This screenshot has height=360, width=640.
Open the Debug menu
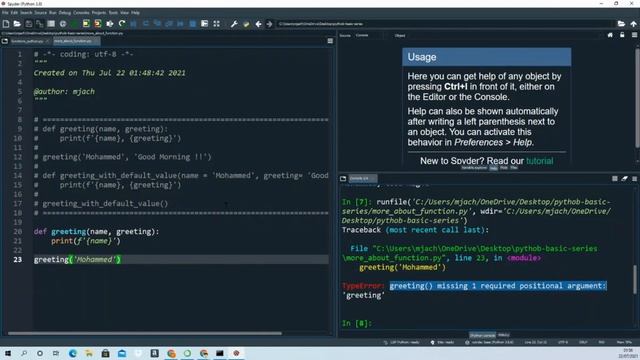64,13
